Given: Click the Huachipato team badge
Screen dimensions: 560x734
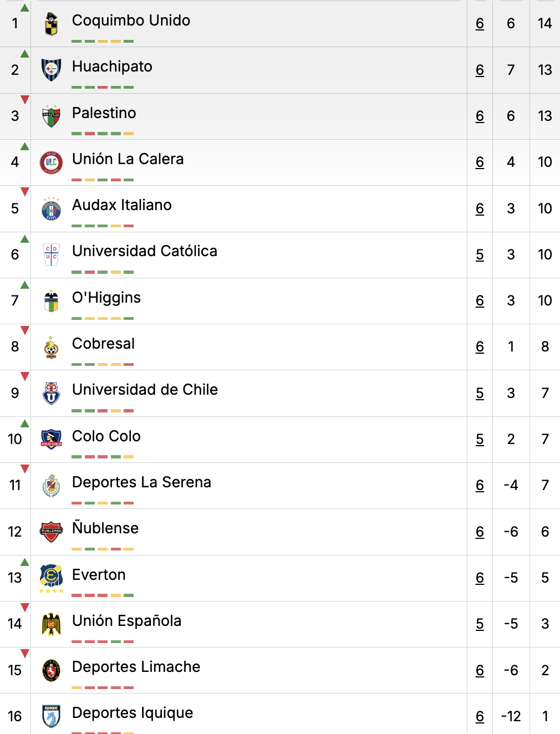Looking at the screenshot, I should pyautogui.click(x=51, y=70).
